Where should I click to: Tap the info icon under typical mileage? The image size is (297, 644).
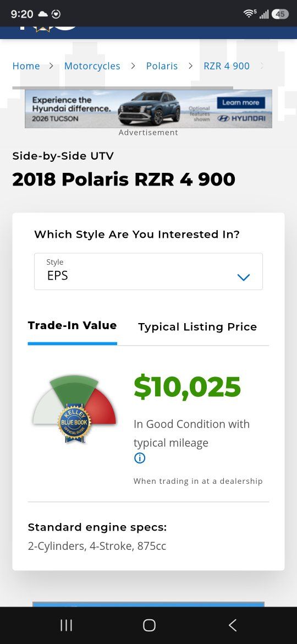(140, 458)
